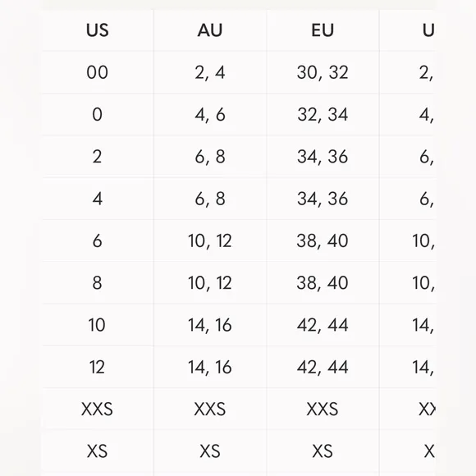Click the EU XXS cell
Screen dimensions: 476x476
click(323, 410)
